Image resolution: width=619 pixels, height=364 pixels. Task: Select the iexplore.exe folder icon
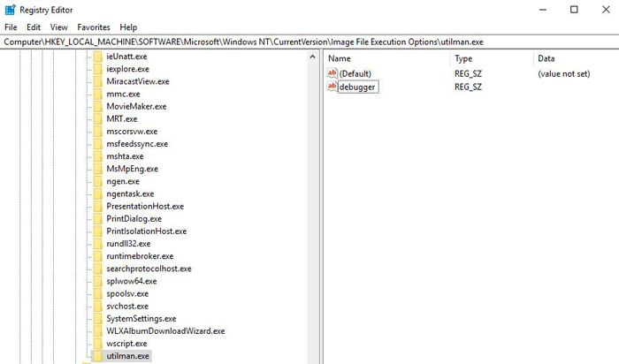[x=98, y=69]
